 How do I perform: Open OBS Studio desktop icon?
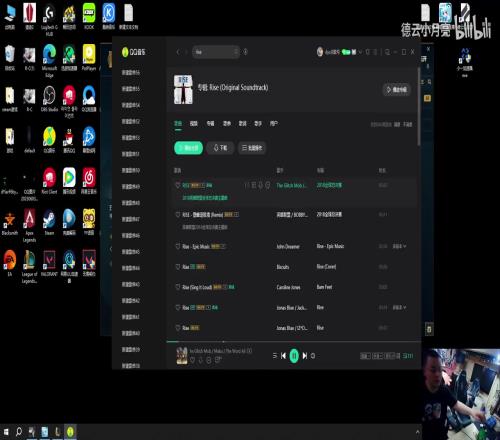tap(49, 99)
